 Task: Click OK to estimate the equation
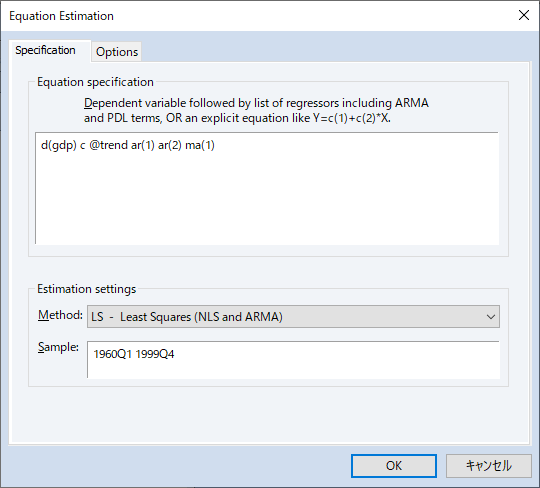(x=394, y=466)
